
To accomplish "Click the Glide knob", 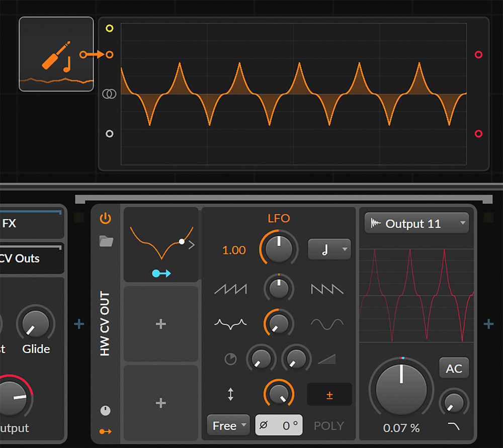I will point(36,324).
